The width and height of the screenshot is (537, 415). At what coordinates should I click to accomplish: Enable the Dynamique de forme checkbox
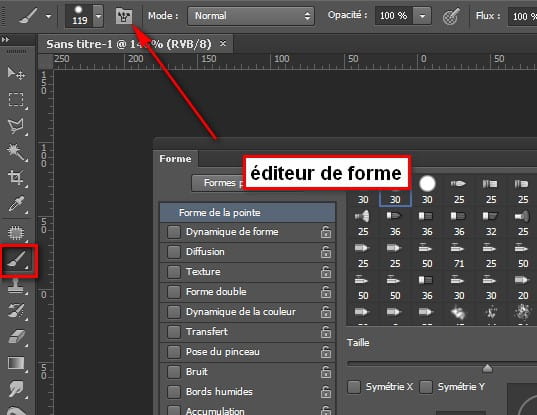coord(174,232)
